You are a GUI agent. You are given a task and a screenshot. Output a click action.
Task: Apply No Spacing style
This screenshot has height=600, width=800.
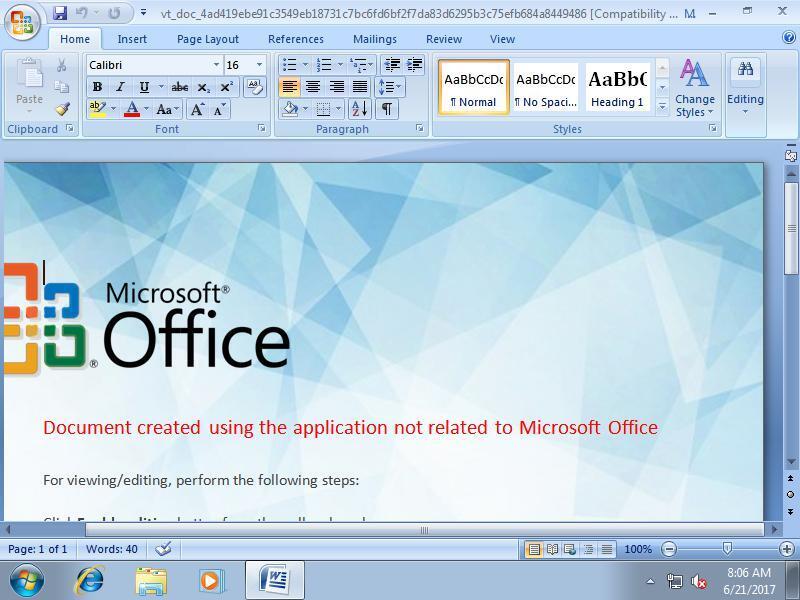pyautogui.click(x=545, y=87)
